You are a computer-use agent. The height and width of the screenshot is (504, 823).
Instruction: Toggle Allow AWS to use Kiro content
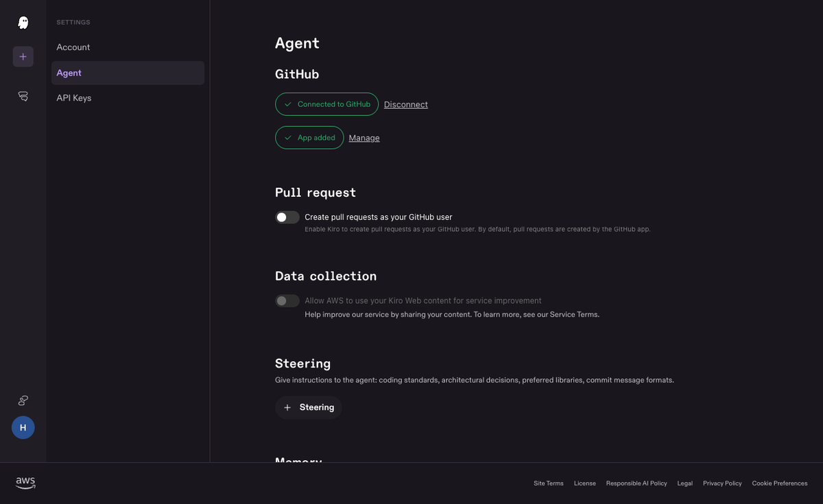tap(287, 301)
